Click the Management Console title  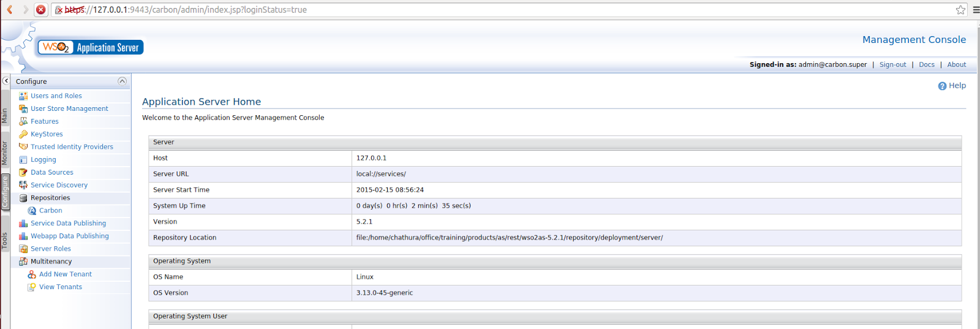(914, 40)
